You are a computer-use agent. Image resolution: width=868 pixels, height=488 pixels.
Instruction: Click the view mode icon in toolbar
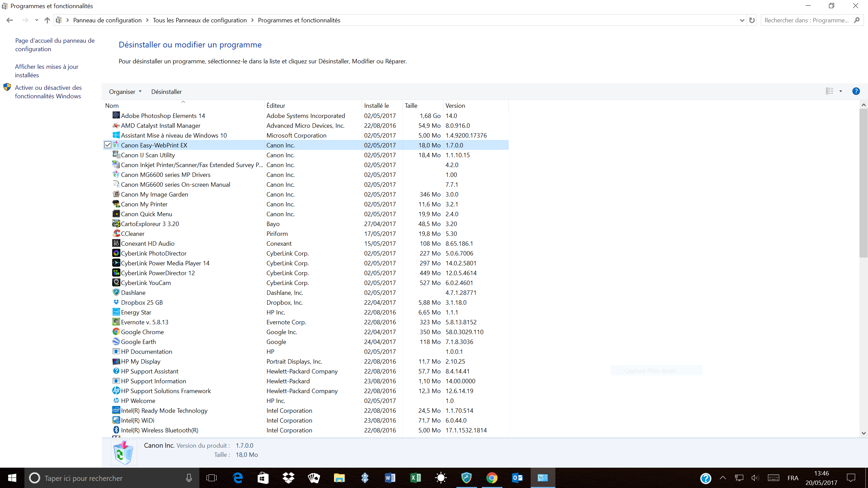(829, 91)
